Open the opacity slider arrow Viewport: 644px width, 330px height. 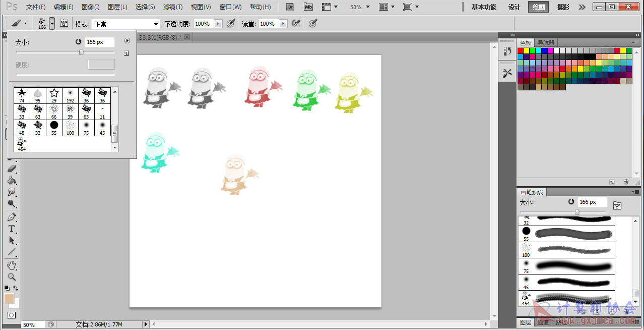(x=218, y=24)
